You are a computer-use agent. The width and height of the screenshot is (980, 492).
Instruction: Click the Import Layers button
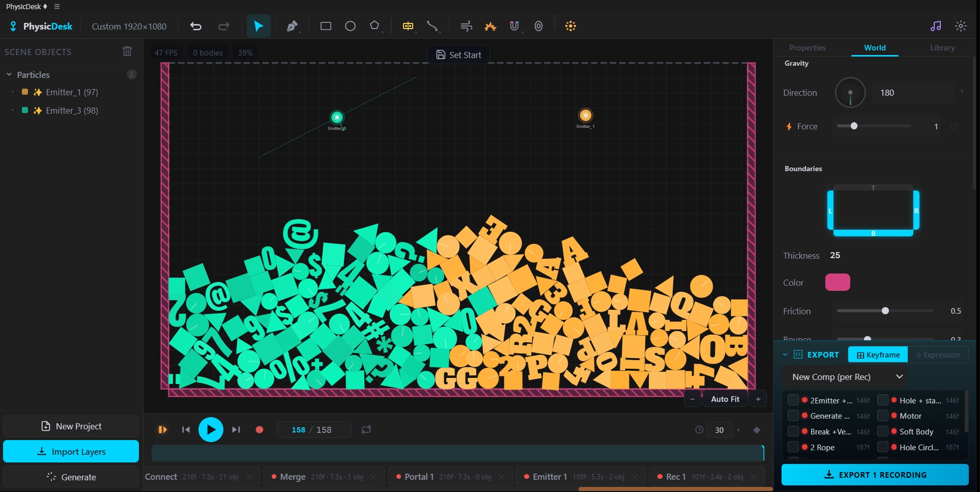pyautogui.click(x=71, y=452)
